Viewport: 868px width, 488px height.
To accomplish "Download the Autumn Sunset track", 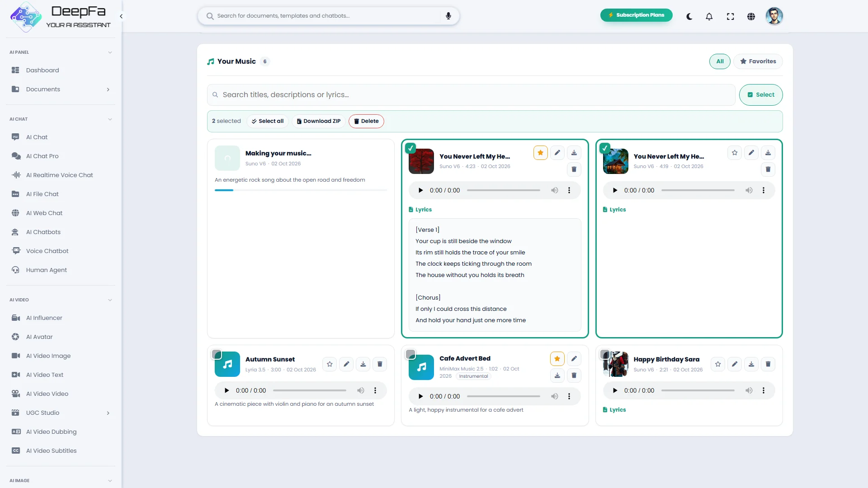I will tap(363, 364).
